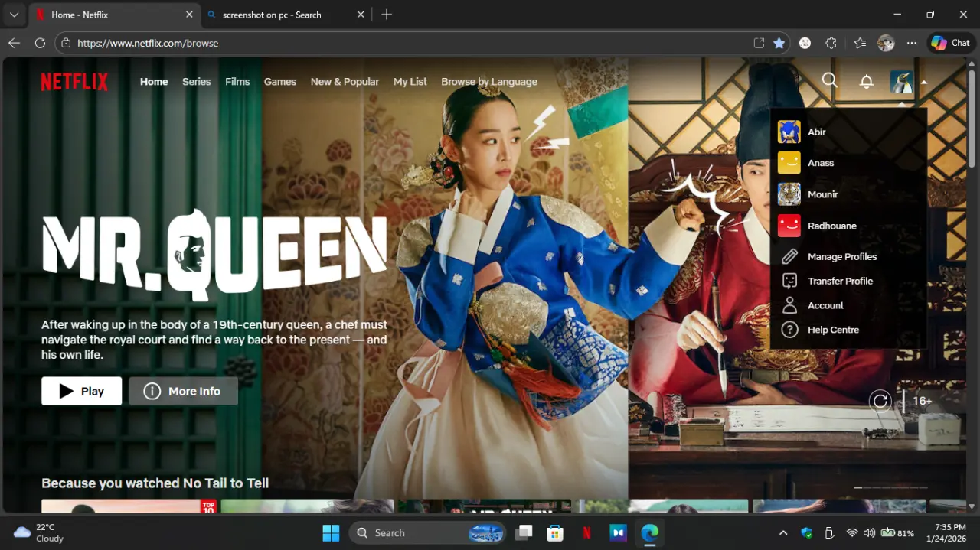Click the penguin profile avatar in header
Screen dimensions: 980x550
pyautogui.click(x=902, y=81)
